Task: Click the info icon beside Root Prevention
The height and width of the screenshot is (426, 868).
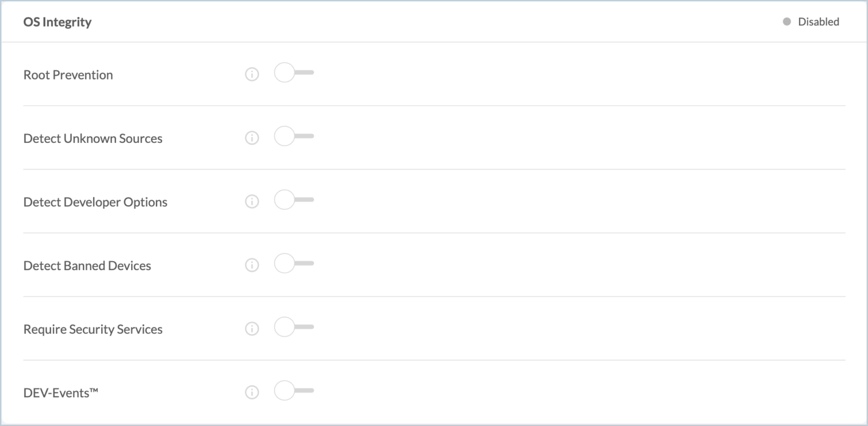Action: 252,74
